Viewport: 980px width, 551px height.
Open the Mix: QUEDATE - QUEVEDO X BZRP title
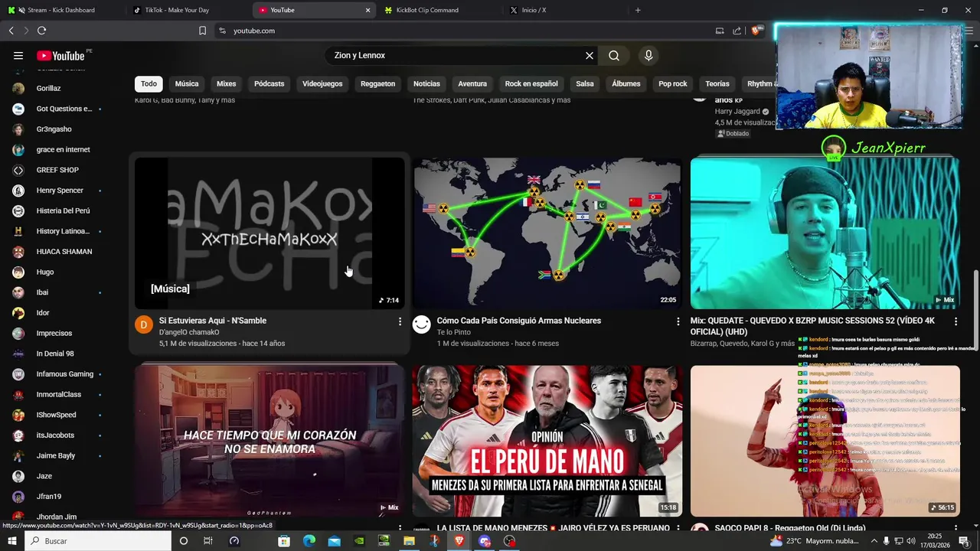tap(812, 326)
